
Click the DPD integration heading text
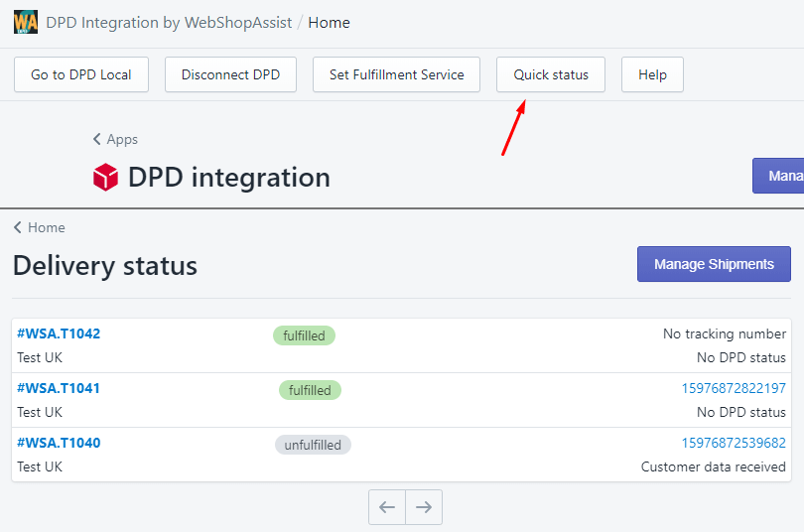pos(229,178)
